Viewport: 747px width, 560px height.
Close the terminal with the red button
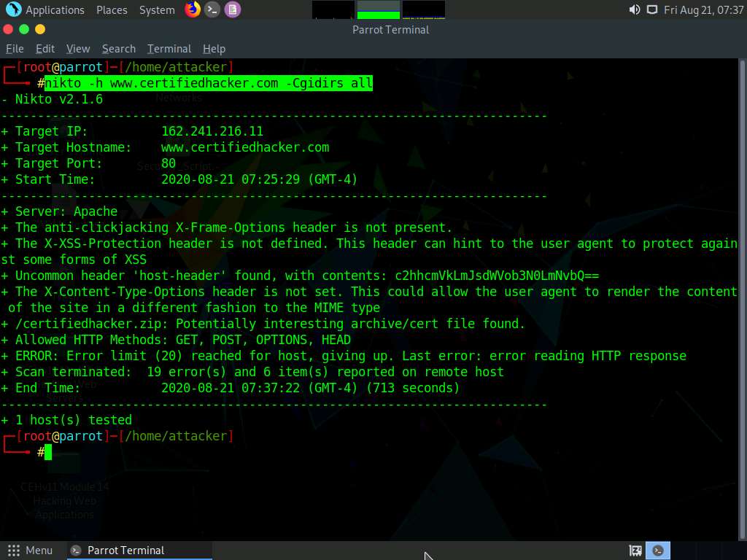pyautogui.click(x=8, y=29)
